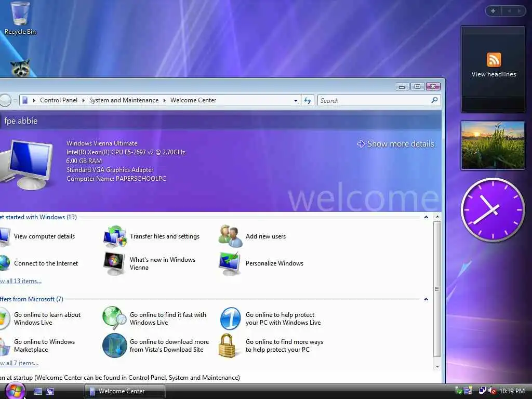Click 'Computer Name: PAPERSCHOOLPC' text
Image resolution: width=532 pixels, height=399 pixels.
116,179
